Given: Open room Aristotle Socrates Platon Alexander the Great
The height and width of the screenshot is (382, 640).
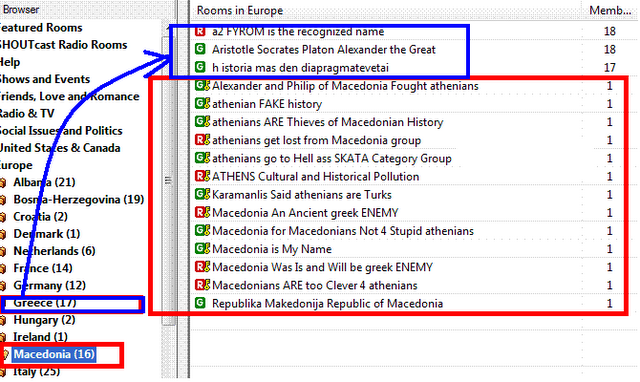Looking at the screenshot, I should [x=324, y=50].
